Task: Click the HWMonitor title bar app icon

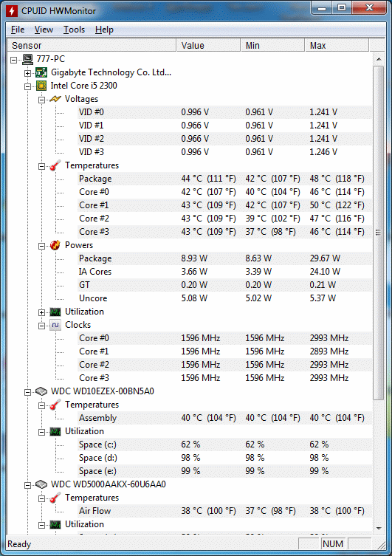Action: (x=12, y=10)
